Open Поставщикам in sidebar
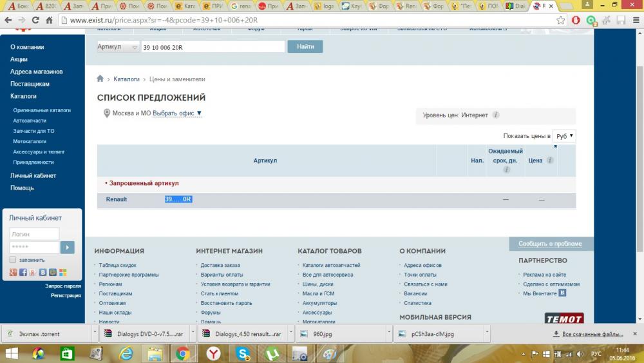 pos(30,84)
